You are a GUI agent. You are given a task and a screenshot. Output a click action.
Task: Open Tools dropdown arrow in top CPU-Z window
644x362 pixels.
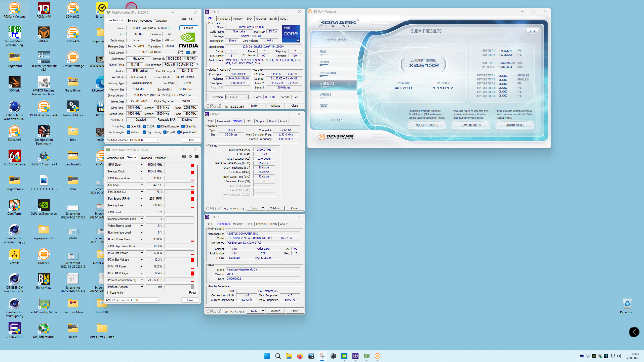(263, 106)
